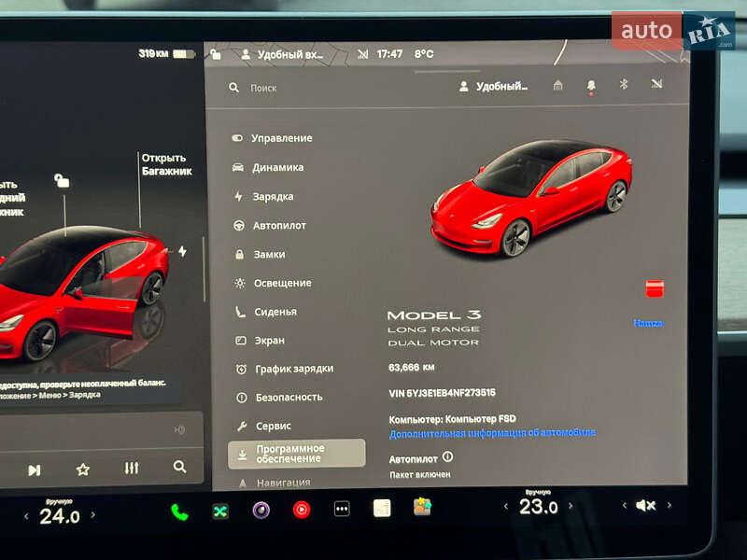The height and width of the screenshot is (560, 747).
Task: Increase passenger temperature with right chevron
Action: [571, 506]
